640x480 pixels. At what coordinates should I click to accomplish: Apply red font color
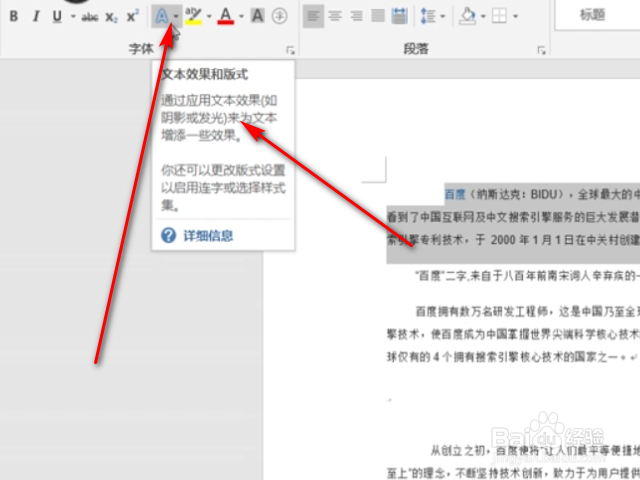pyautogui.click(x=226, y=16)
